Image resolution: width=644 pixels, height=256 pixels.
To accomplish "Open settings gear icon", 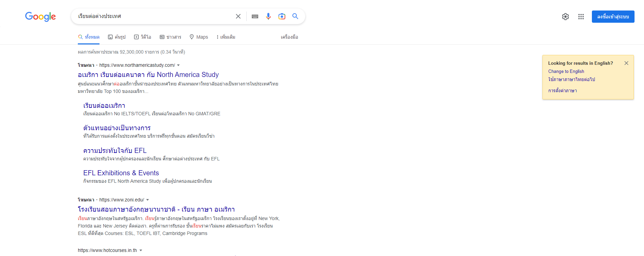I will pos(565,17).
